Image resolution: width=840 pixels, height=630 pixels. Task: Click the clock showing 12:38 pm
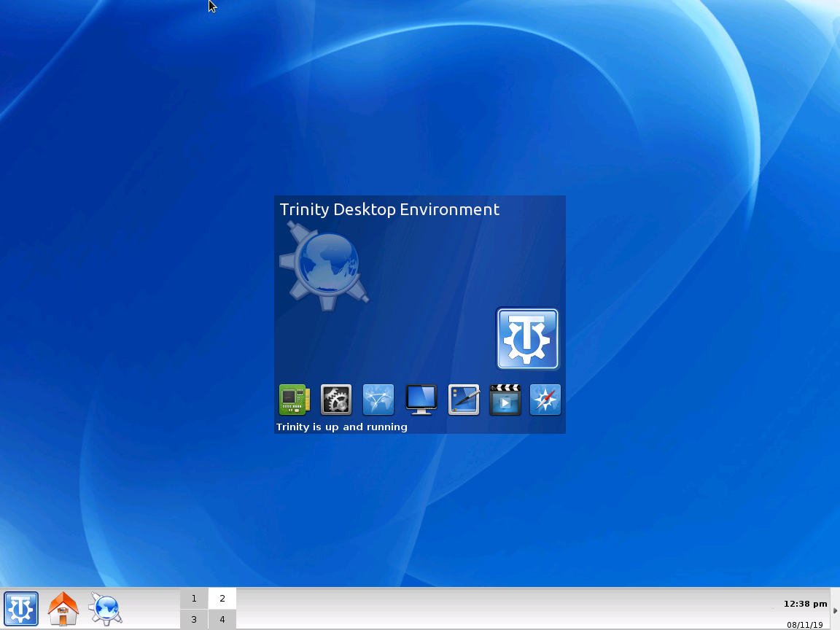[x=805, y=604]
